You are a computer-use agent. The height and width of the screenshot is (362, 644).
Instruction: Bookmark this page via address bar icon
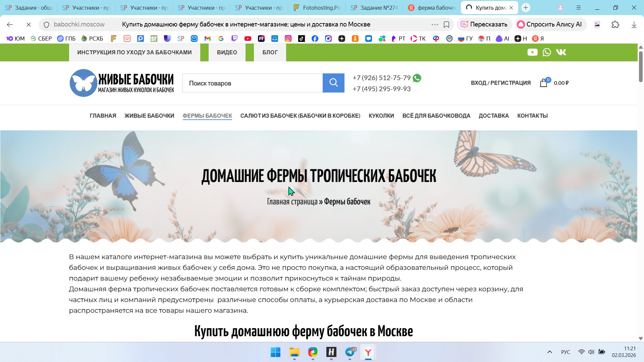coord(446,24)
